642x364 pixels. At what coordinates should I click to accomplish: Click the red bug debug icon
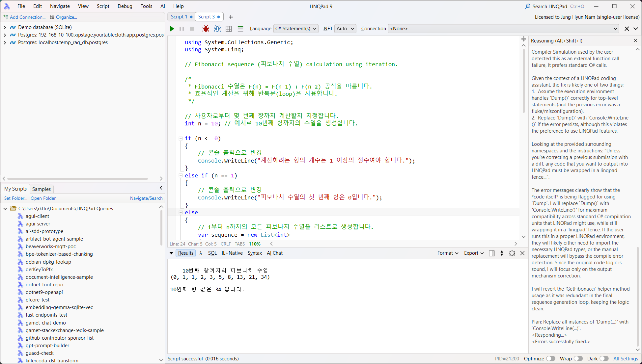tap(206, 29)
